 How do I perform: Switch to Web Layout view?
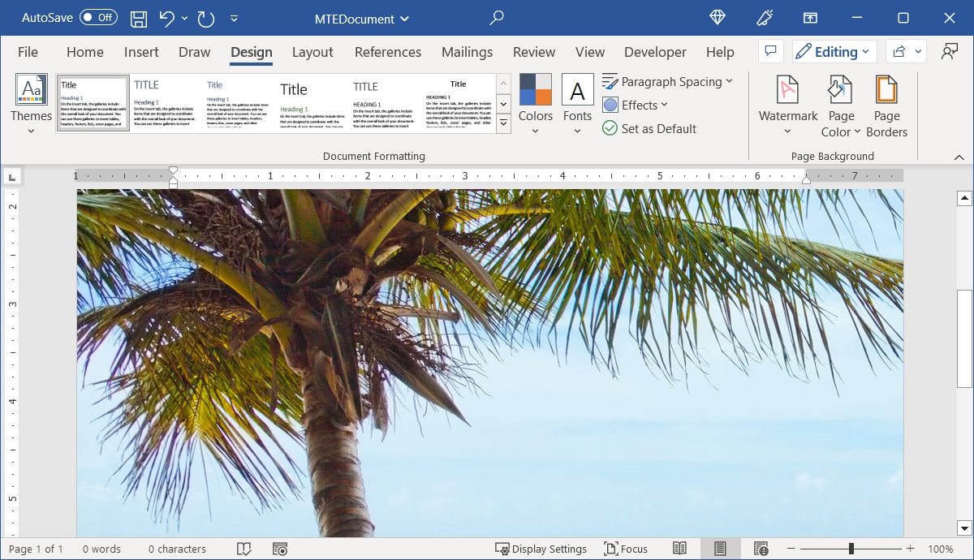(760, 549)
